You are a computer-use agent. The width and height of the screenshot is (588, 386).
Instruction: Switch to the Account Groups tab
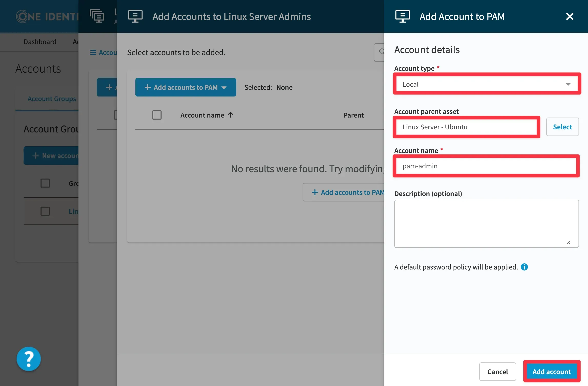(x=52, y=99)
